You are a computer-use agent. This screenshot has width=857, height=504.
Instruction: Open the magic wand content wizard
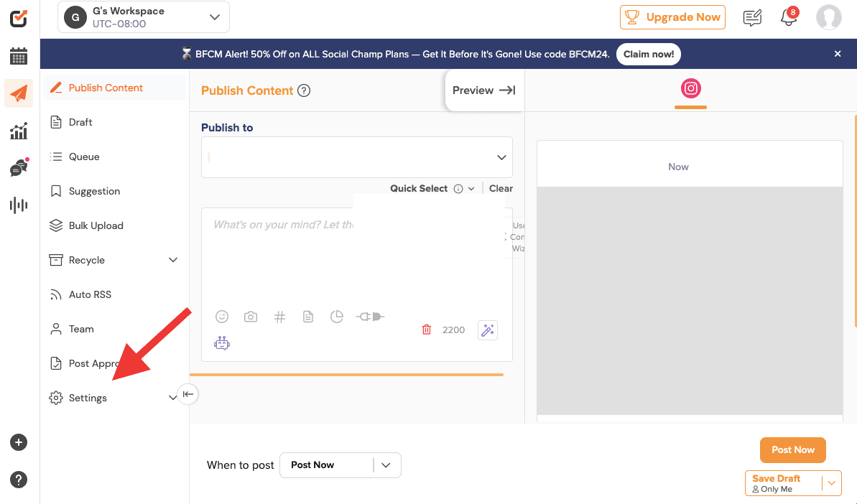pyautogui.click(x=488, y=330)
